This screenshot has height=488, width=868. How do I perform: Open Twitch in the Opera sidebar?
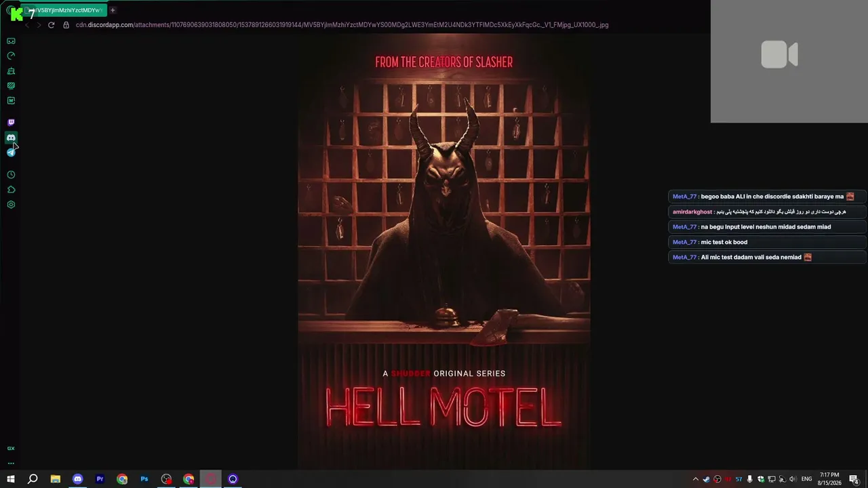[11, 122]
